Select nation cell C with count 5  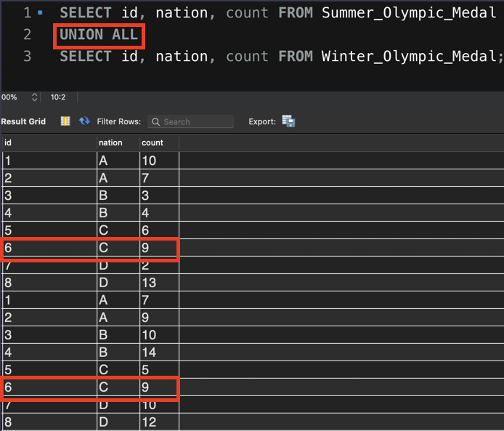(x=118, y=369)
